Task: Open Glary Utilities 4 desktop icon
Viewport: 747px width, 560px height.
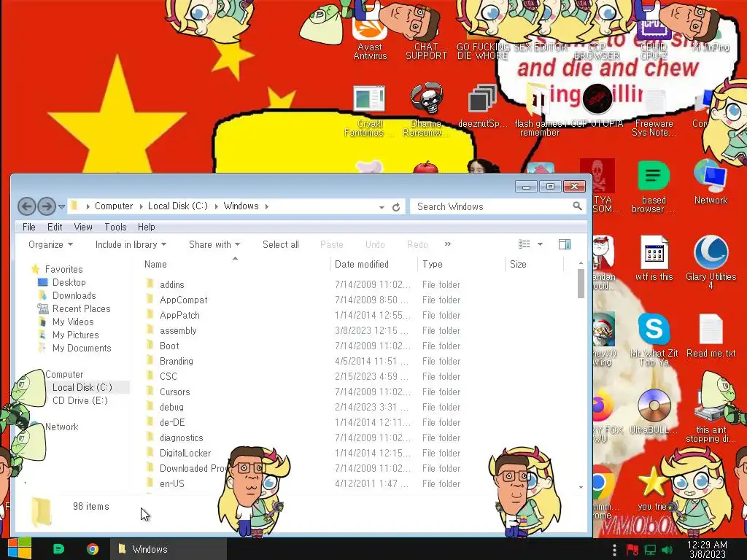Action: (x=711, y=262)
